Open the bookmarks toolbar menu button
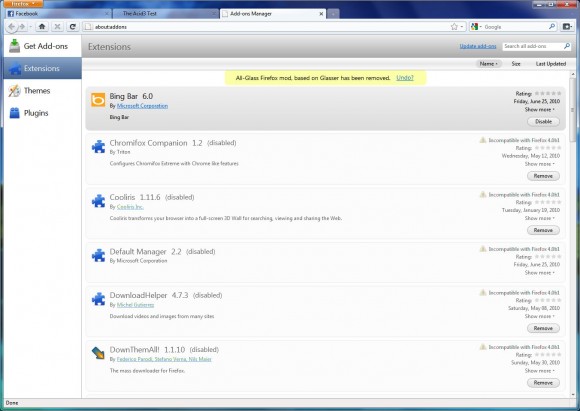Image resolution: width=580 pixels, height=411 pixels. point(567,27)
